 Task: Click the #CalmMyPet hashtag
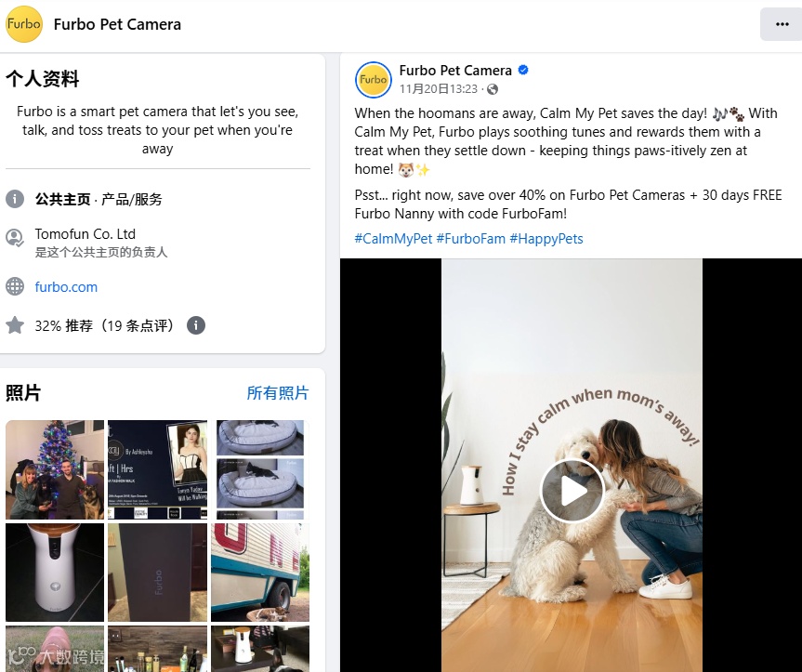pos(393,239)
